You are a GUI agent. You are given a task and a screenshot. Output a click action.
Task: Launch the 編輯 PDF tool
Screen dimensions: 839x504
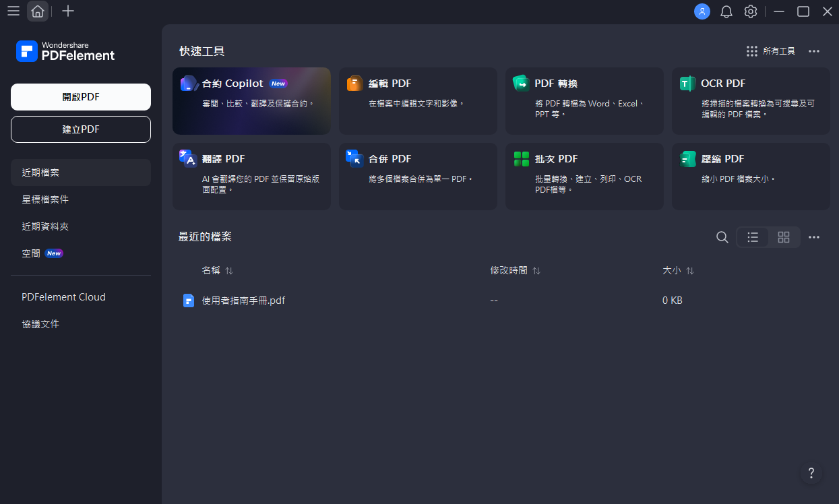coord(418,101)
